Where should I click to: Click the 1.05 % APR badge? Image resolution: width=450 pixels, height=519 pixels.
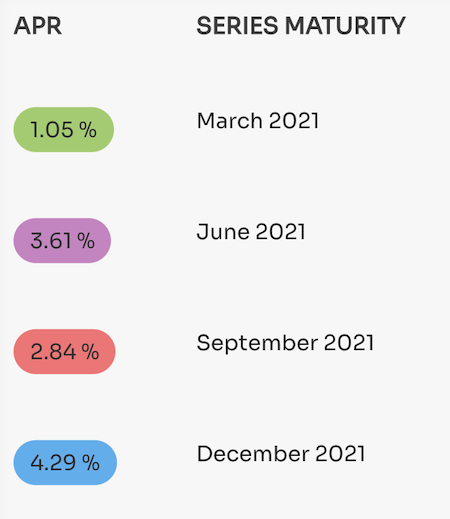click(x=64, y=130)
